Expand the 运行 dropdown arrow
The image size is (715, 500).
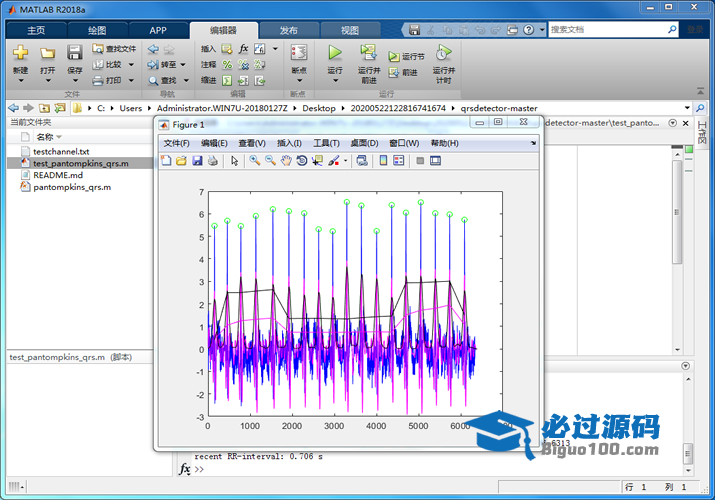pos(335,81)
